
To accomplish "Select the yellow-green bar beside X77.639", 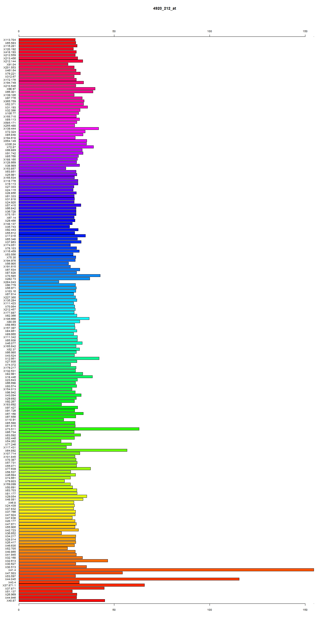I will (x=55, y=469).
